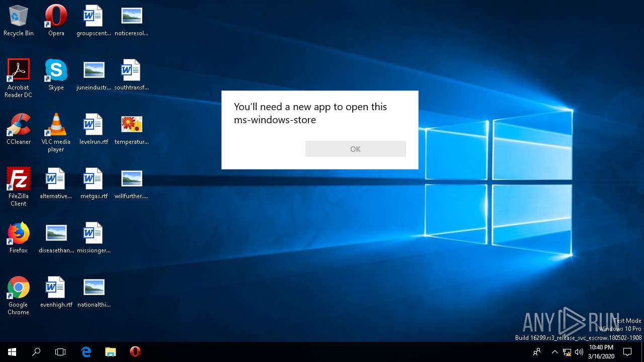Launch Microsoft Edge from the taskbar
This screenshot has height=362, width=644.
pos(86,352)
